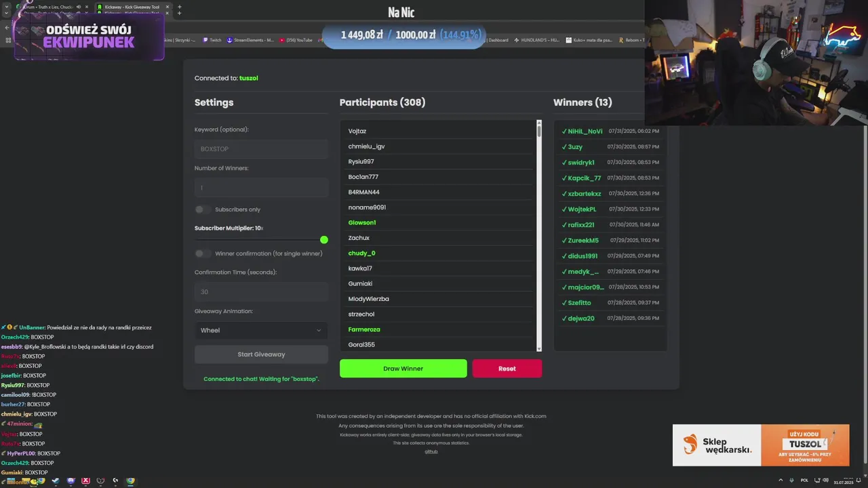The width and height of the screenshot is (868, 488).
Task: Click winner Szefitto entry
Action: (x=610, y=303)
